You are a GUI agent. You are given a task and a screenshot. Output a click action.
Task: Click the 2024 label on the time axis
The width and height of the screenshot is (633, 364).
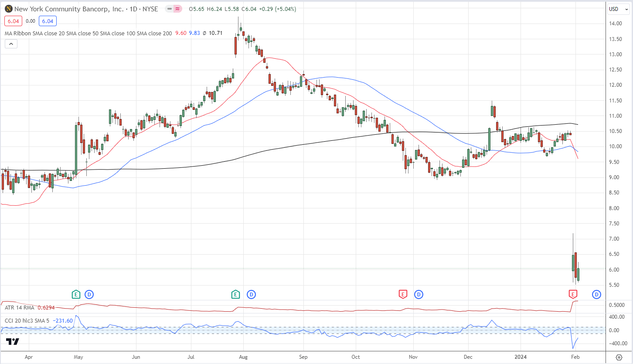point(521,357)
